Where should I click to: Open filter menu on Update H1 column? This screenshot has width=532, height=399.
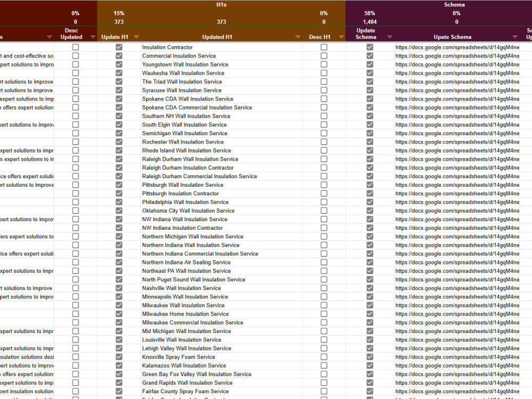coord(136,37)
